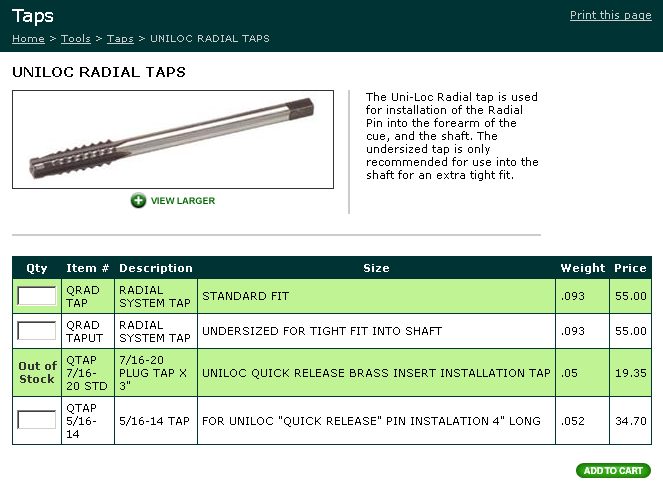This screenshot has width=663, height=488.
Task: Open the View Larger text link
Action: coord(182,201)
